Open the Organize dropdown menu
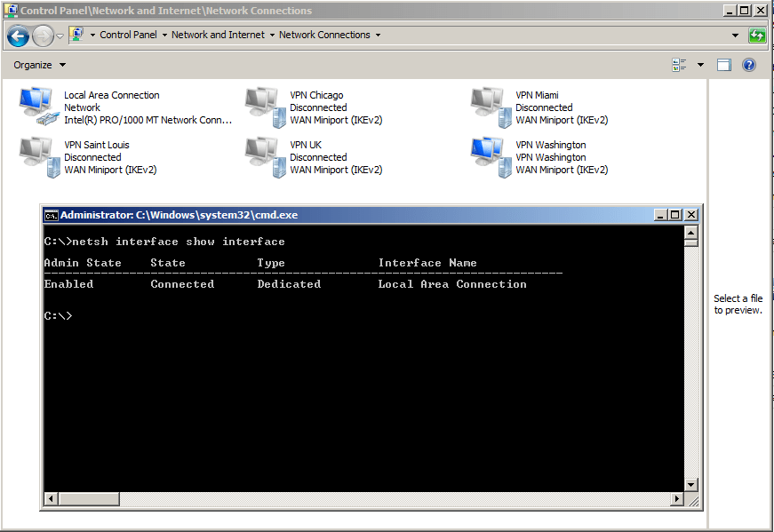Screen dimensions: 774x532 click(x=38, y=64)
